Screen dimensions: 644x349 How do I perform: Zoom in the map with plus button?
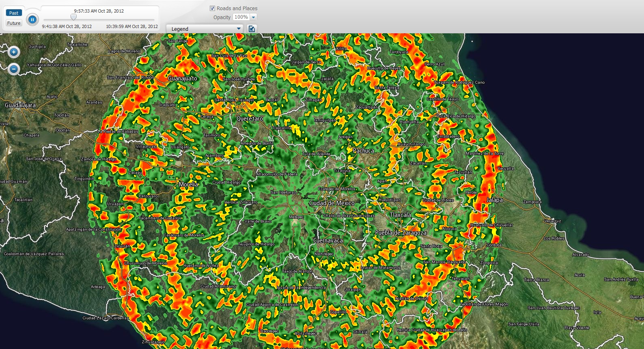click(14, 52)
